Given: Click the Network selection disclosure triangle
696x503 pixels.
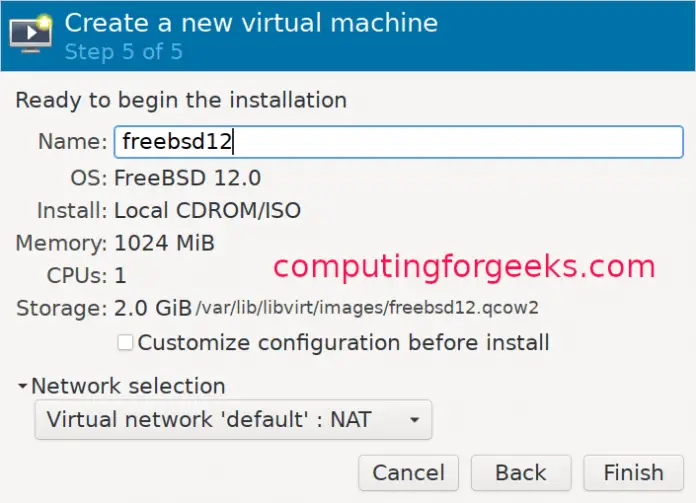Looking at the screenshot, I should tap(22, 386).
